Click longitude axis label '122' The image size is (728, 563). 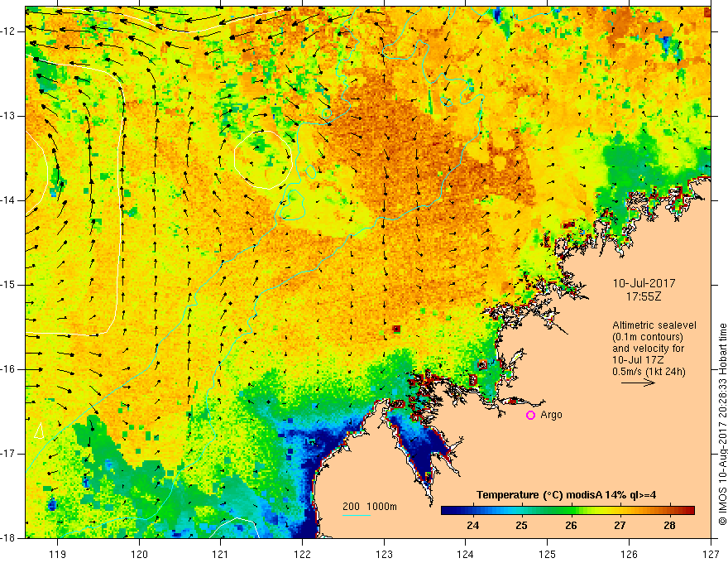(302, 554)
